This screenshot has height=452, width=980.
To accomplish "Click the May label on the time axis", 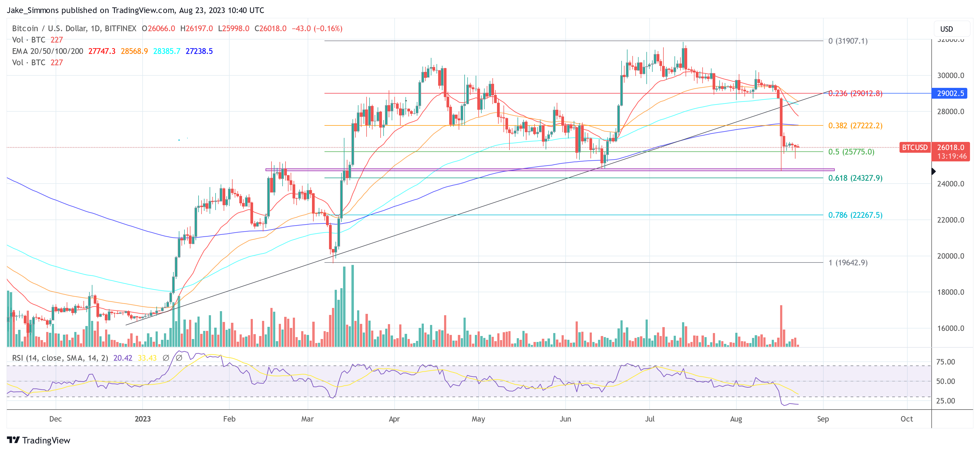I will click(x=478, y=419).
